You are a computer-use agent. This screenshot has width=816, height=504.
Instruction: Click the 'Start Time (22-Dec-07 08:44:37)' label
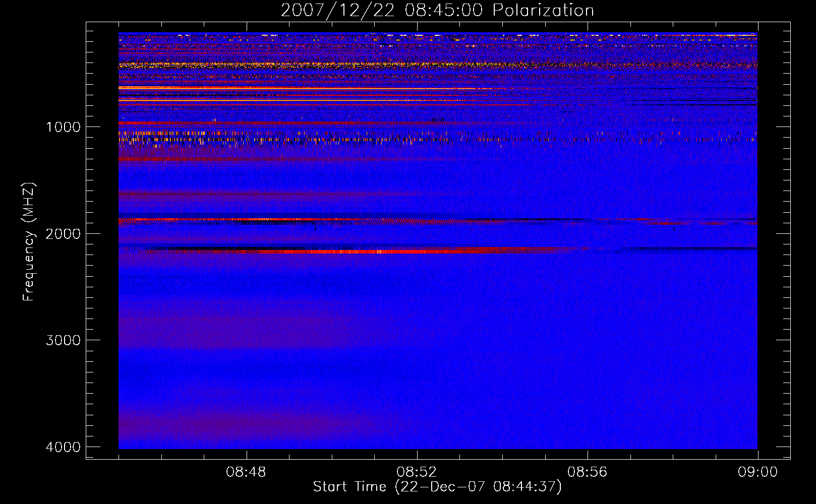point(437,487)
